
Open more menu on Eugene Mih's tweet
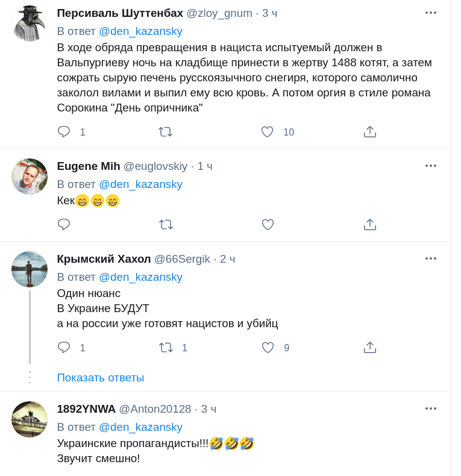point(430,166)
